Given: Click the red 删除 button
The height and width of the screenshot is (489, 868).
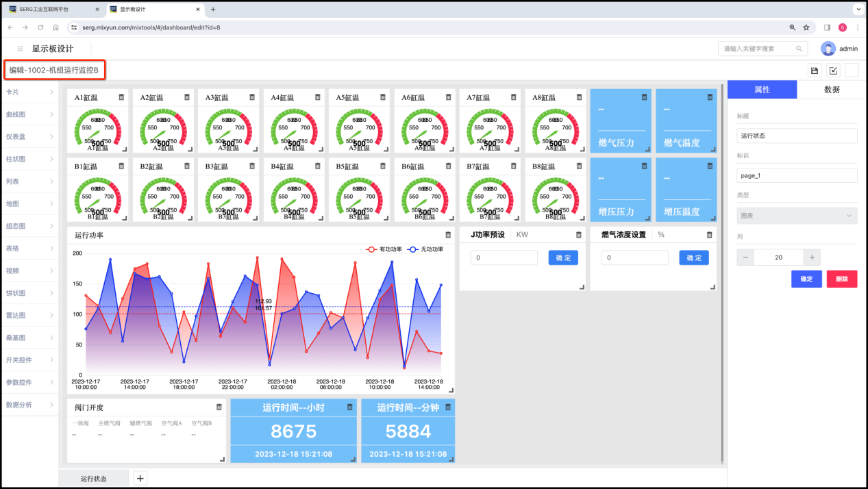Looking at the screenshot, I should pos(842,279).
